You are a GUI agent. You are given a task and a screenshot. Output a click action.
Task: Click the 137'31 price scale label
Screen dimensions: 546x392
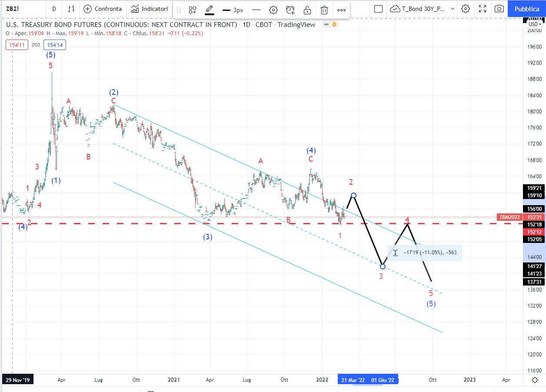tap(534, 282)
